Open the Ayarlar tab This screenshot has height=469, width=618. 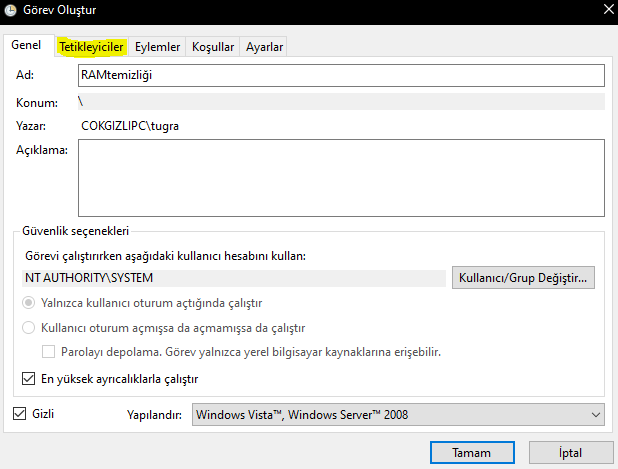point(264,47)
